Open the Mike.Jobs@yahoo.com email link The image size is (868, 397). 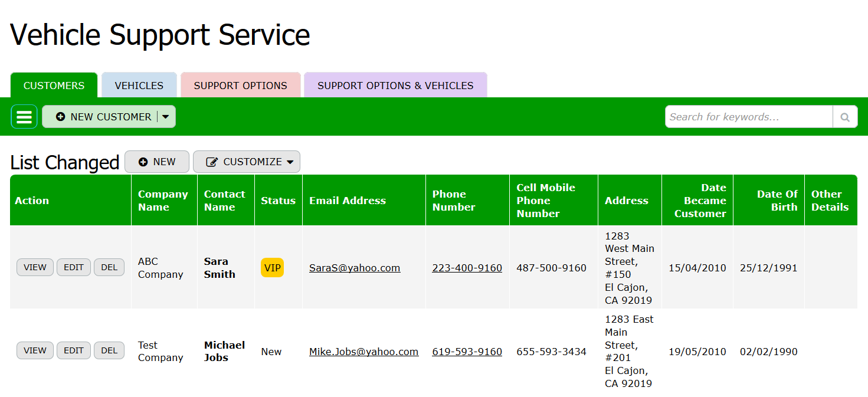(363, 352)
